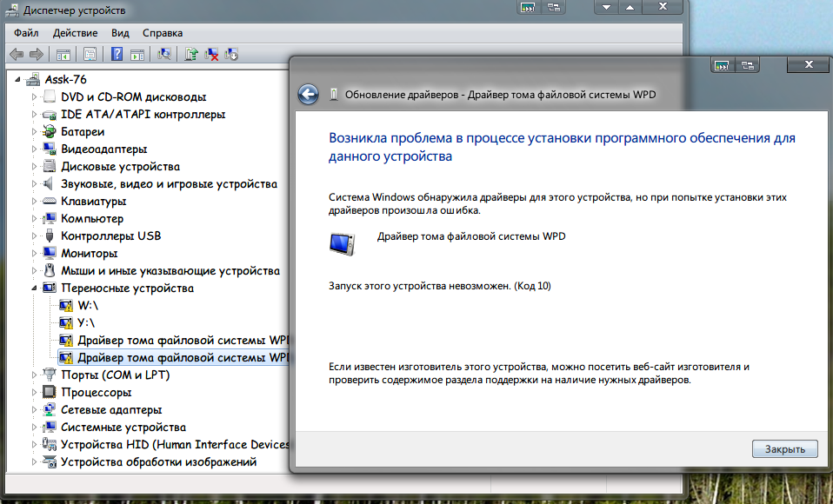Open the Действие menu
This screenshot has width=833, height=504.
click(75, 33)
